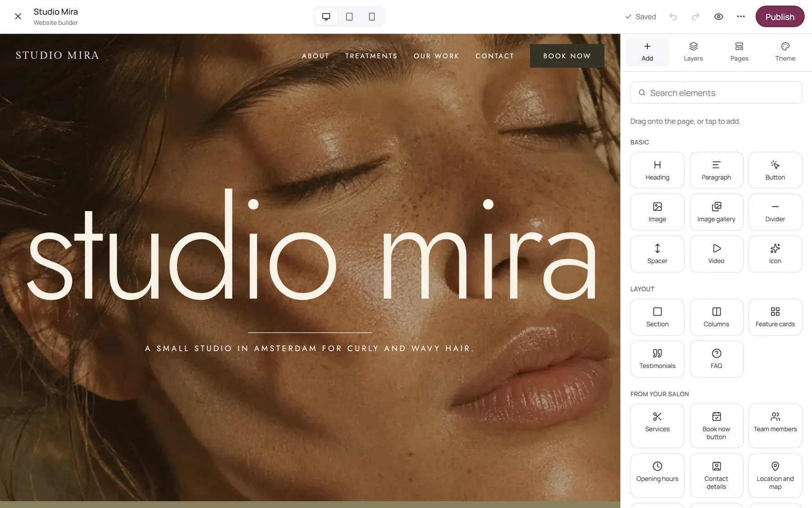Add a Testimonials block
Viewport: 812px width, 508px height.
[x=657, y=359]
